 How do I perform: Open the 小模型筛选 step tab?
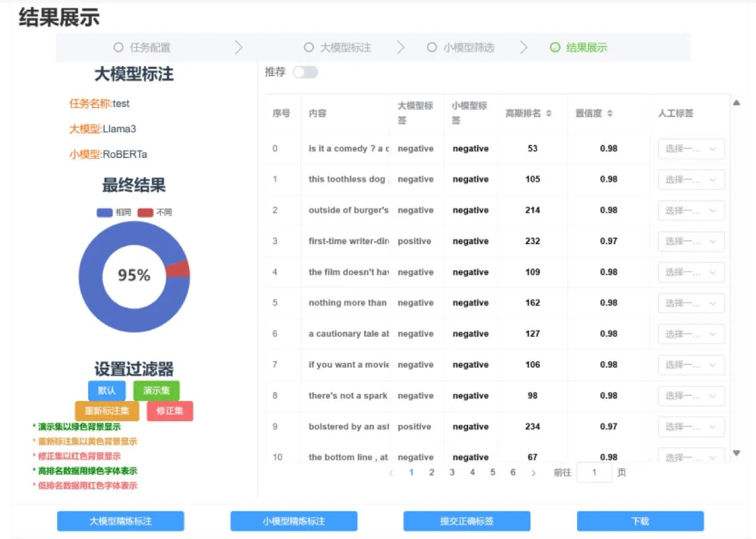pyautogui.click(x=461, y=47)
